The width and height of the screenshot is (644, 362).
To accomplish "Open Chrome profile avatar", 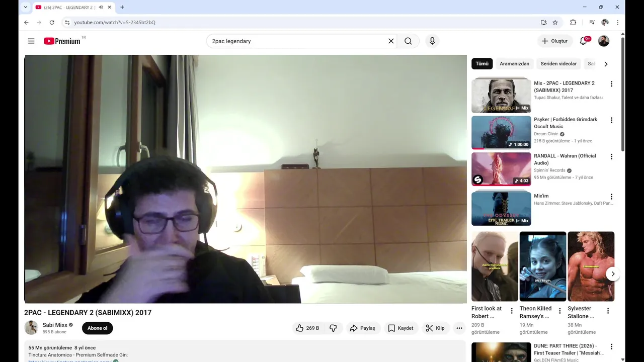I will (x=605, y=22).
